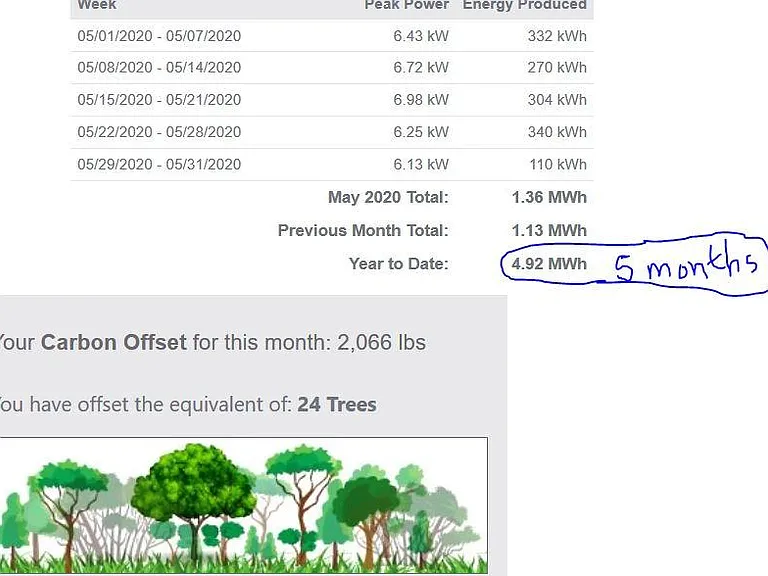768x576 pixels.
Task: Select the 05/15/2020 - 05/21/2020 week row
Action: (x=332, y=100)
